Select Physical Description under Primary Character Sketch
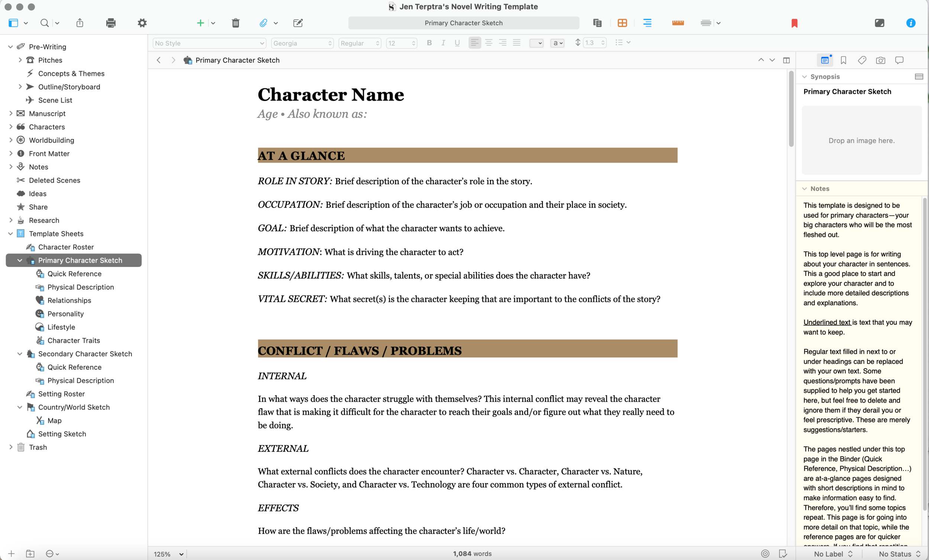The image size is (929, 560). 80,287
